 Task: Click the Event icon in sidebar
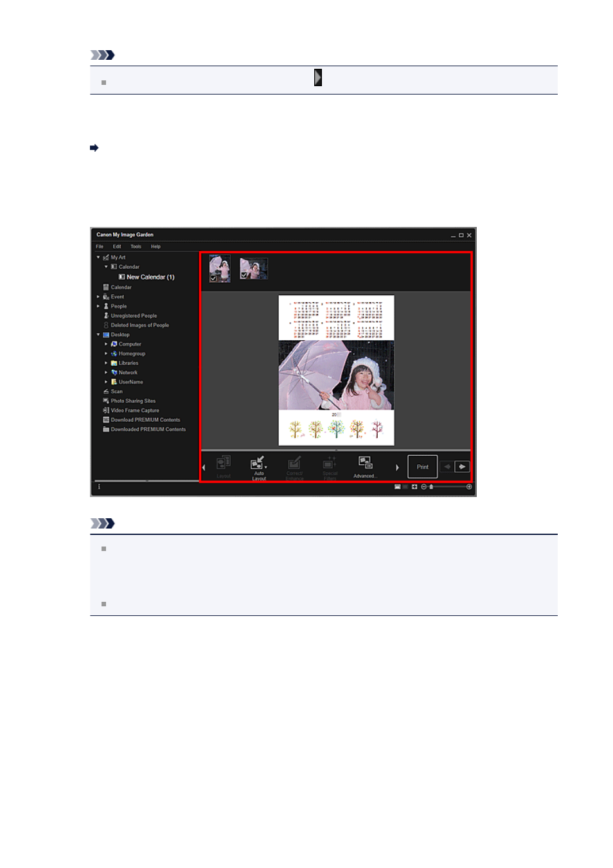[106, 297]
